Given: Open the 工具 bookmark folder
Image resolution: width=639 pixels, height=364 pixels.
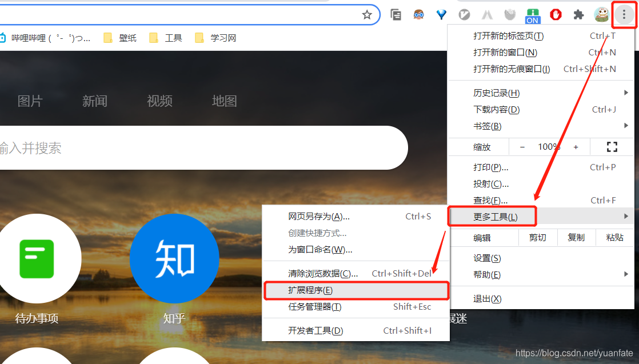Looking at the screenshot, I should (165, 38).
